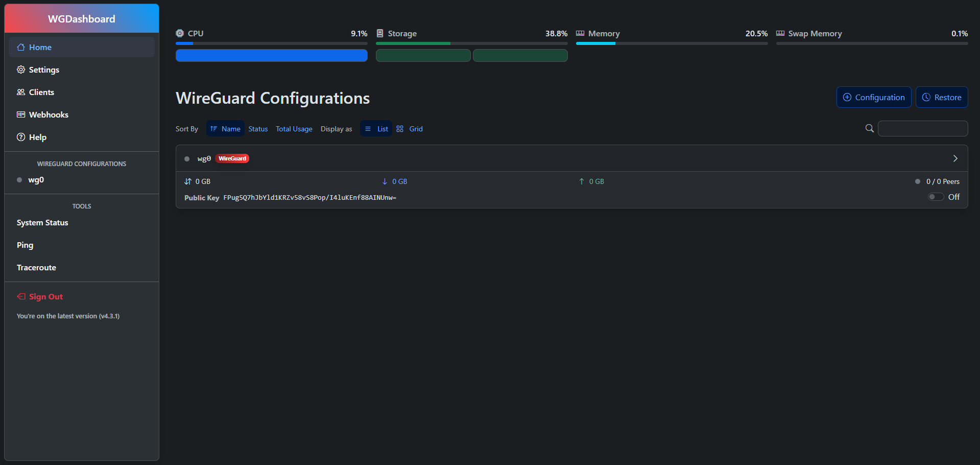980x465 pixels.
Task: Click the total transfer arrows icon next to 0 GB
Action: [x=188, y=181]
